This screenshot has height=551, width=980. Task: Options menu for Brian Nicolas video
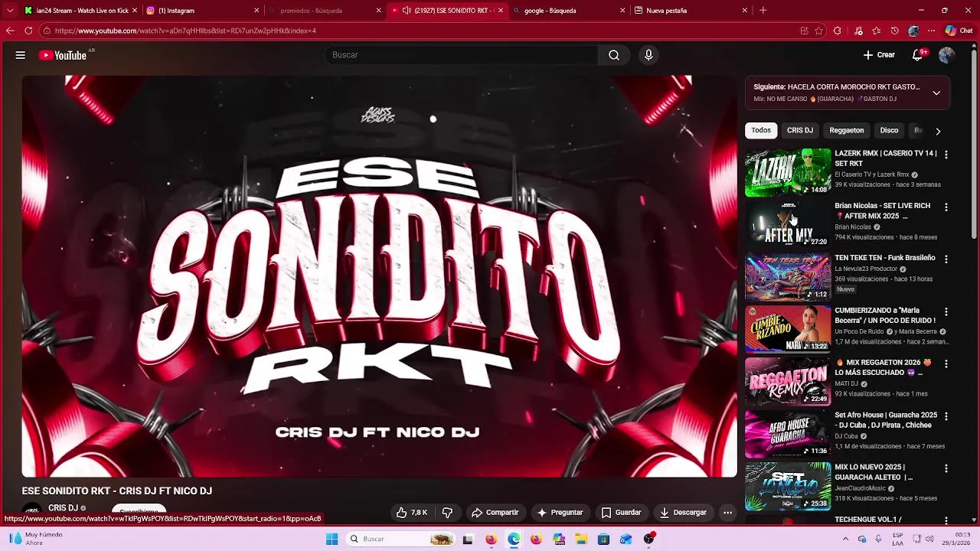click(946, 207)
